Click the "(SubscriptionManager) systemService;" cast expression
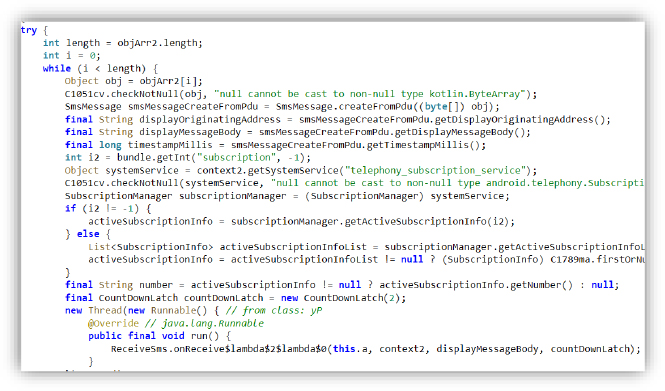 (407, 196)
